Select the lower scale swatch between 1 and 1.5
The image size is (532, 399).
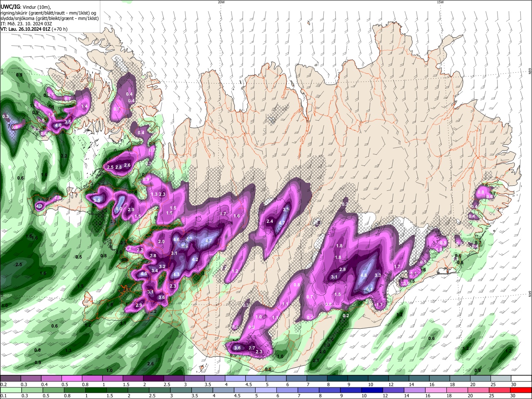pyautogui.click(x=97, y=390)
